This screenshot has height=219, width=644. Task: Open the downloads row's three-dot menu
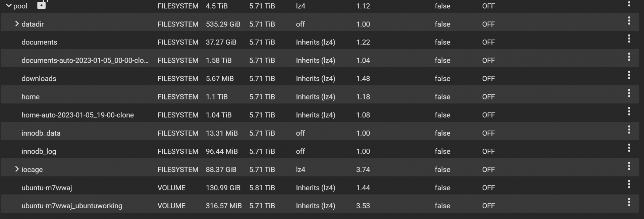click(629, 75)
